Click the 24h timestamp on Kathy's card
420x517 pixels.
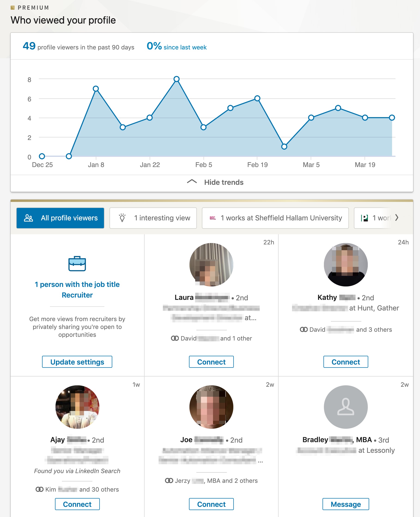point(403,242)
